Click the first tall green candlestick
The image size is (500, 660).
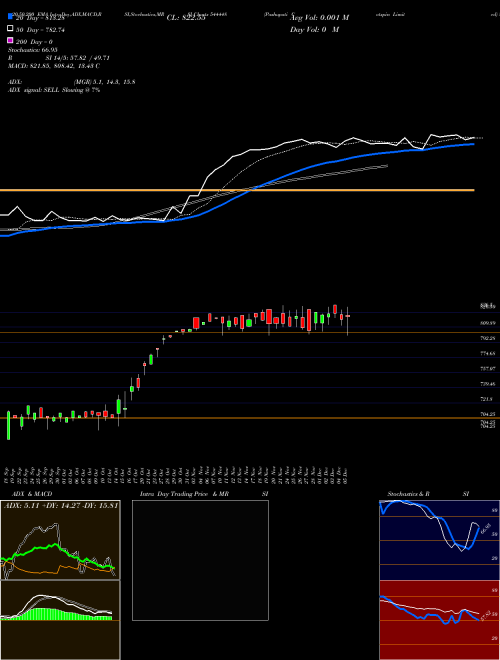(x=8, y=426)
